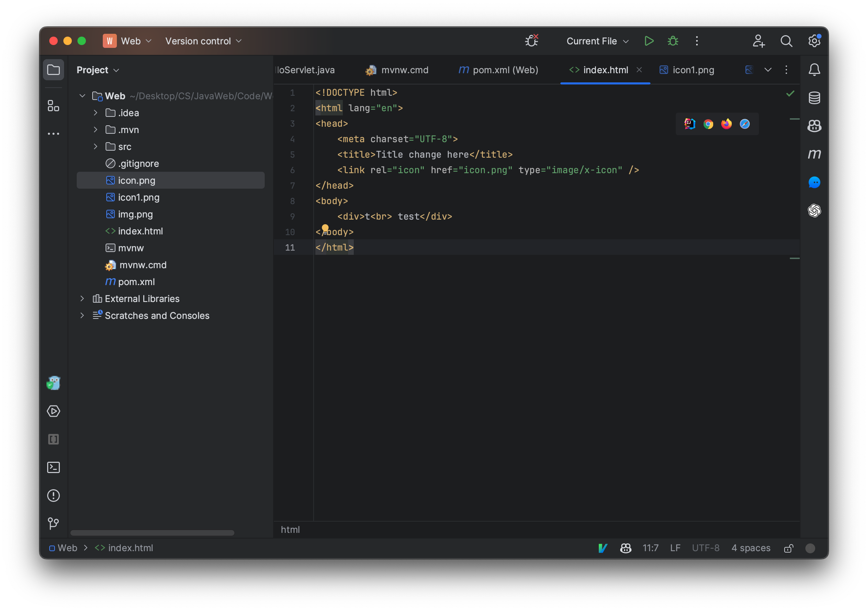868x611 pixels.
Task: Open the ChatGPT plugin tool window
Action: tap(814, 210)
